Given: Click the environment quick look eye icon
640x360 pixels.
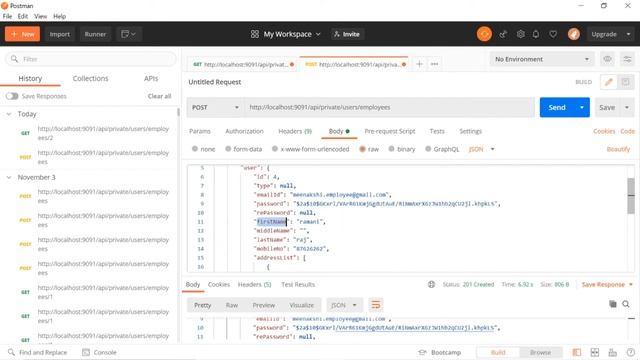Looking at the screenshot, I should pyautogui.click(x=607, y=59).
